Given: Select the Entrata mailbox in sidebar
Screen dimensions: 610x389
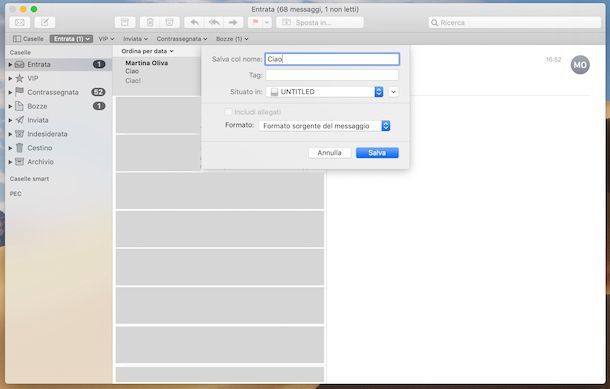Looking at the screenshot, I should [58, 64].
